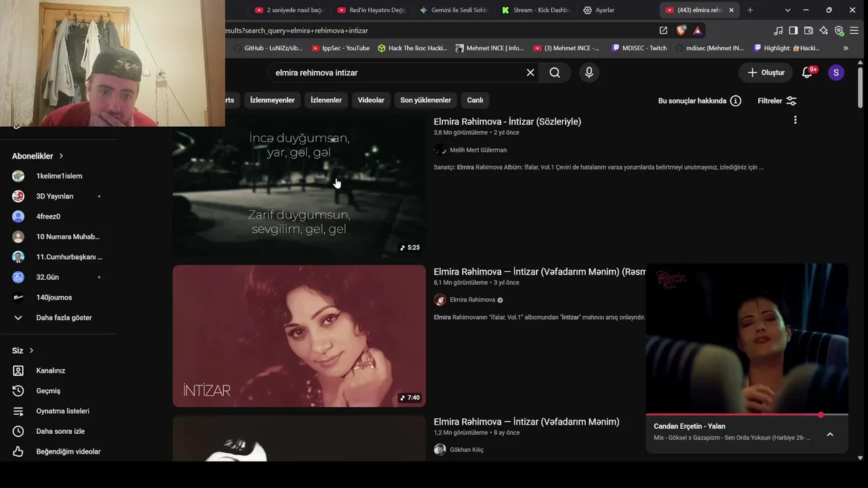Open the Elmira Rəhimova verified channel link
The width and height of the screenshot is (868, 488).
(473, 300)
